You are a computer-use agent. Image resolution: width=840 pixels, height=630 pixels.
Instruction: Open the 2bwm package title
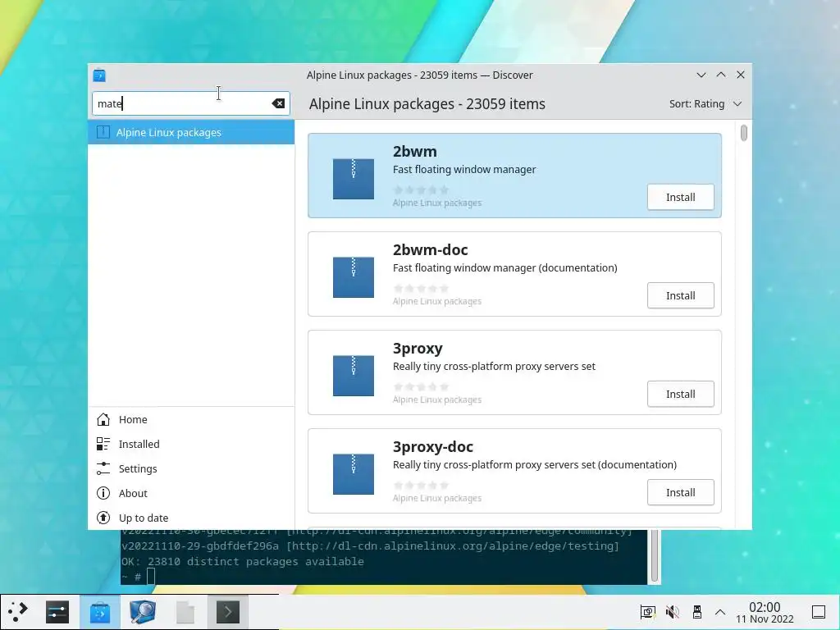414,152
